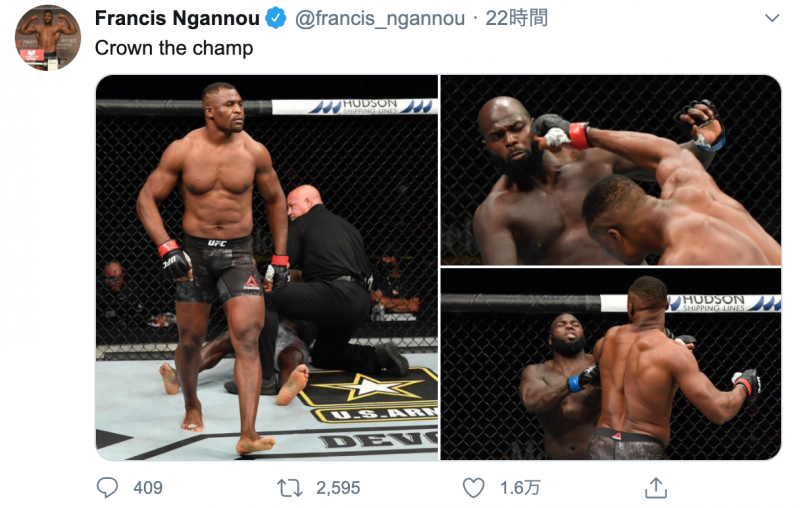Click the reply speech bubble icon
The image size is (800, 508).
tap(107, 488)
